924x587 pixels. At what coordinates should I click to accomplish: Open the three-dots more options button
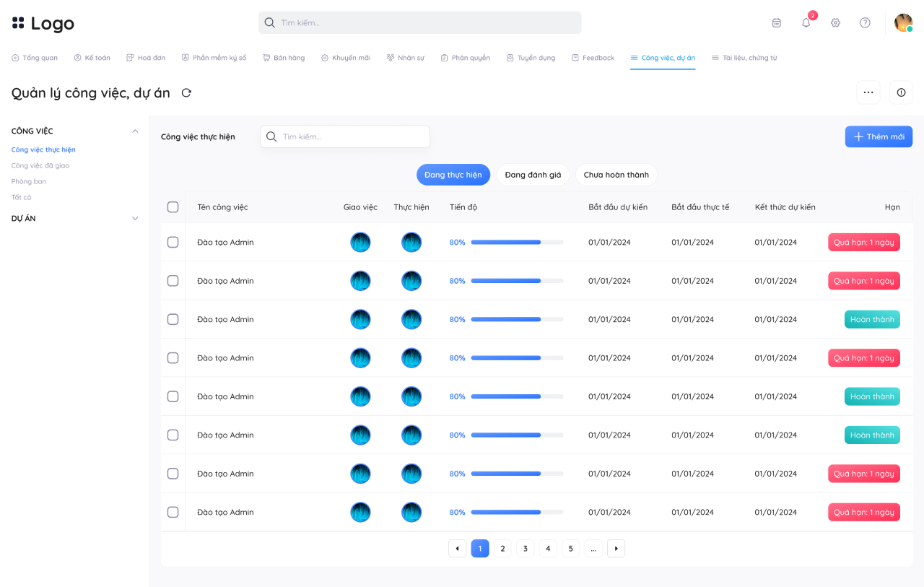[x=868, y=92]
